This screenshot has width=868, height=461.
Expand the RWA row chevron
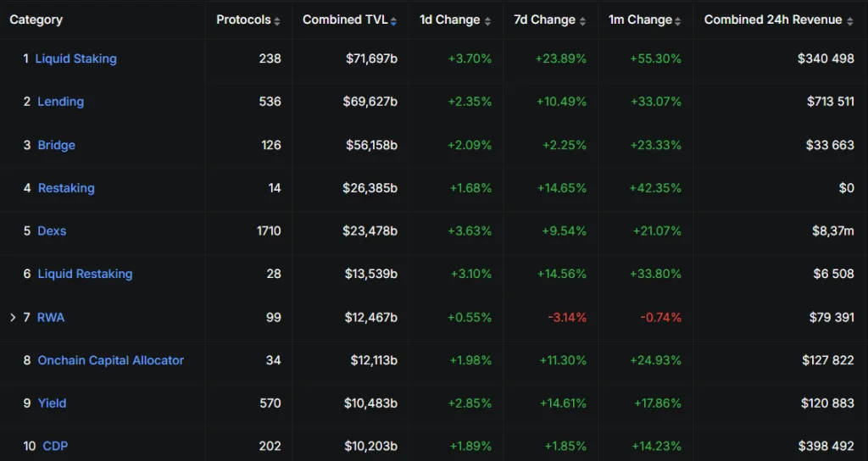point(13,317)
